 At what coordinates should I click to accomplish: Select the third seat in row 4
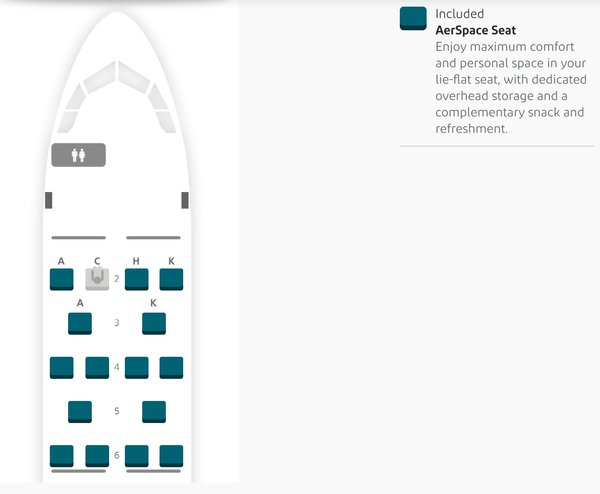coord(137,368)
